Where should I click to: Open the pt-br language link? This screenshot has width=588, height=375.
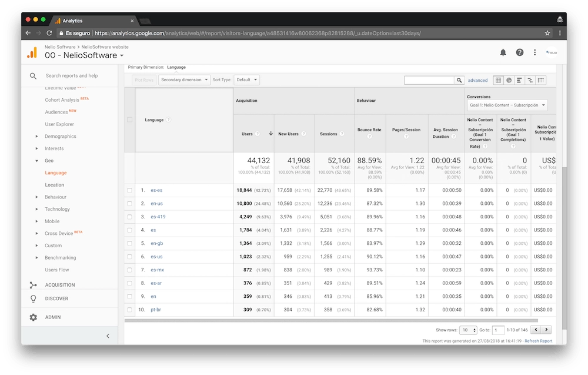point(156,310)
